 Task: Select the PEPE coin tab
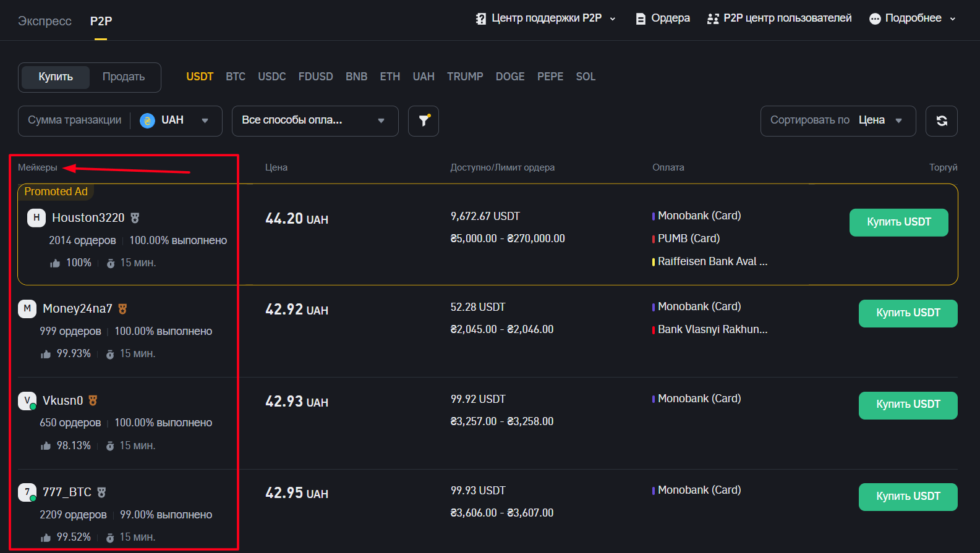550,77
